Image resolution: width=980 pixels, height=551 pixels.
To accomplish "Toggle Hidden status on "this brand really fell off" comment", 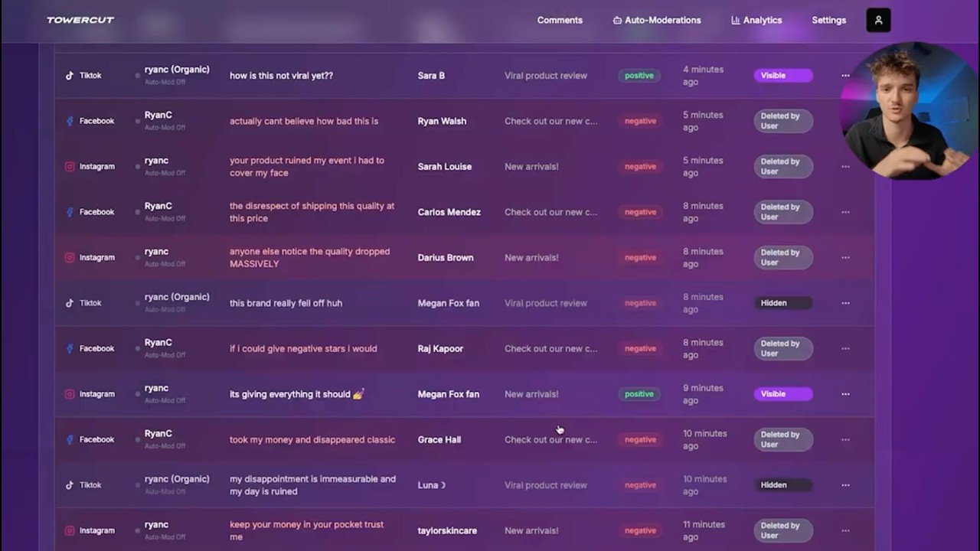I will coord(782,303).
